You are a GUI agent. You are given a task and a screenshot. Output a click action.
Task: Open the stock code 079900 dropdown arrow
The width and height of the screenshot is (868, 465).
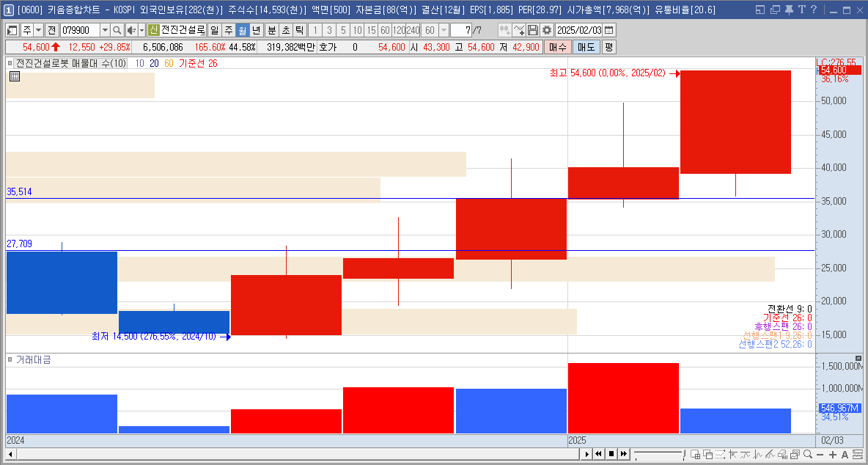[105, 31]
